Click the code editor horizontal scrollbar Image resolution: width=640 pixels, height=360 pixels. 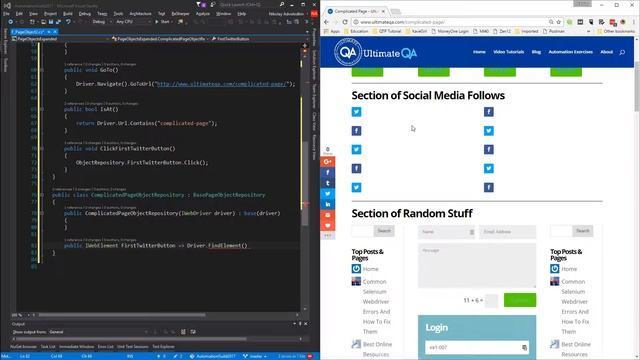[122, 315]
